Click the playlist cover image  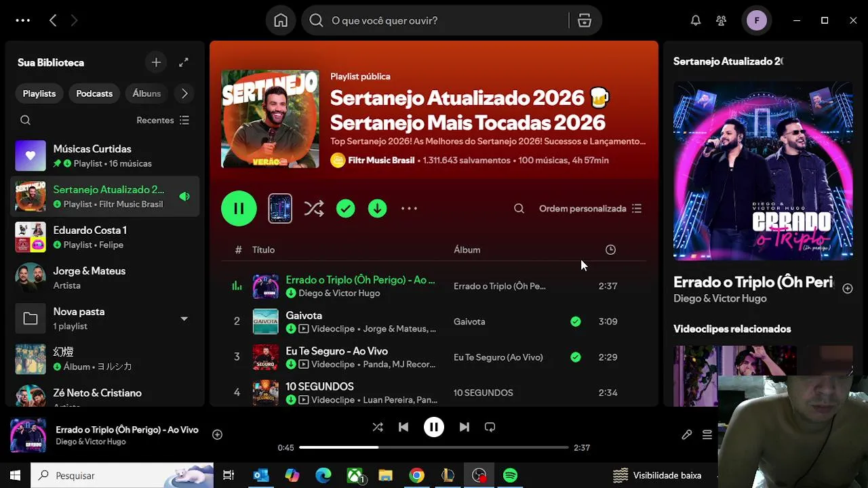(270, 119)
